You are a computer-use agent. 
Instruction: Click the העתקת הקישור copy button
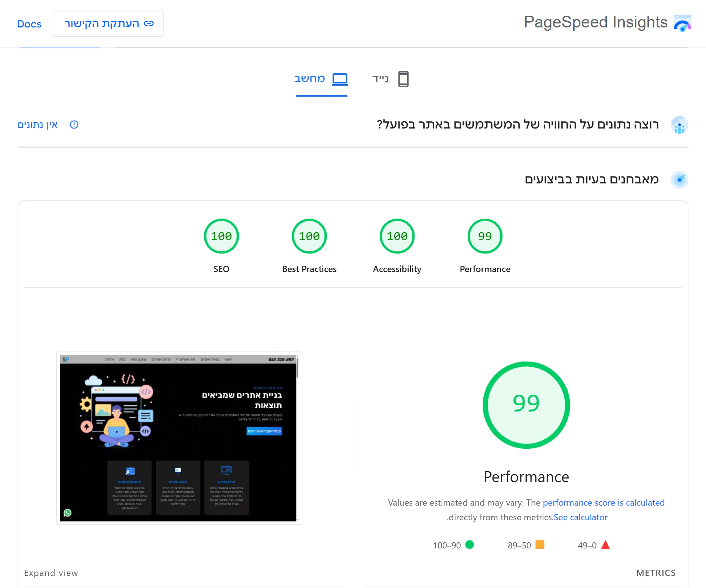[x=108, y=23]
